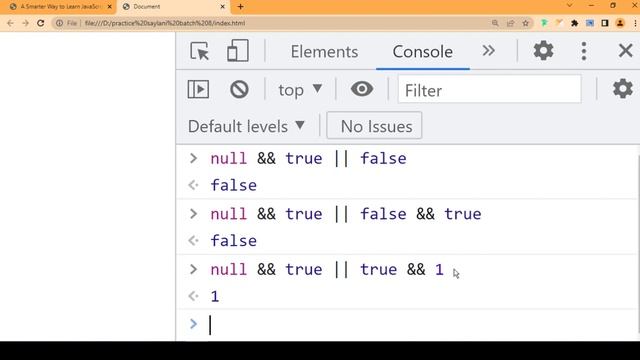640x360 pixels.
Task: Select 'null && true || false && true' entry
Action: click(x=346, y=214)
